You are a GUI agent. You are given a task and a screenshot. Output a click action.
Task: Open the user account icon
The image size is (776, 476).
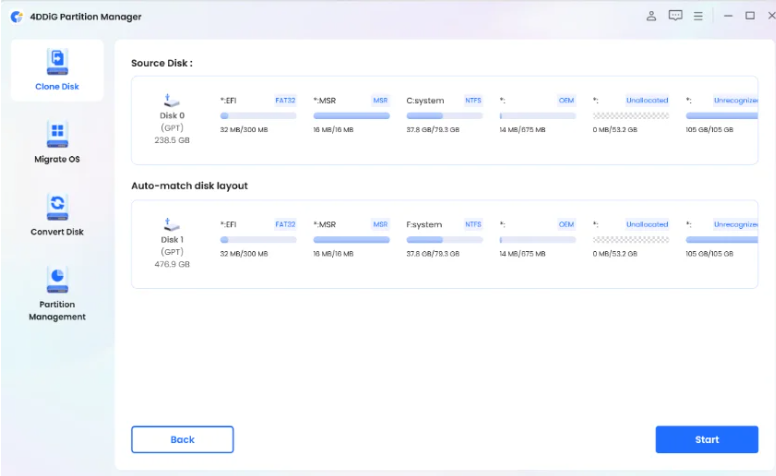tap(651, 16)
